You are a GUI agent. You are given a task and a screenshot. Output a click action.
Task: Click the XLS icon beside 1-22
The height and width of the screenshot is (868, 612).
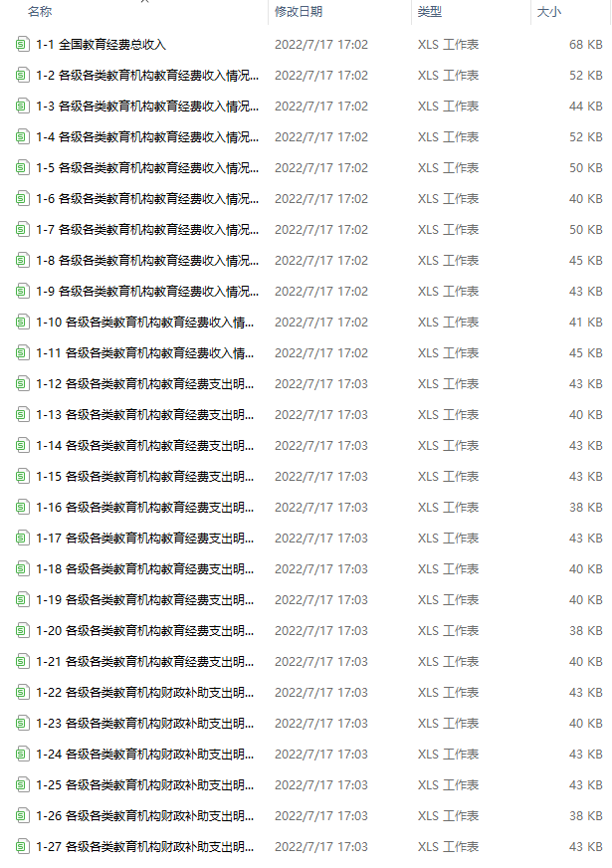pos(22,693)
